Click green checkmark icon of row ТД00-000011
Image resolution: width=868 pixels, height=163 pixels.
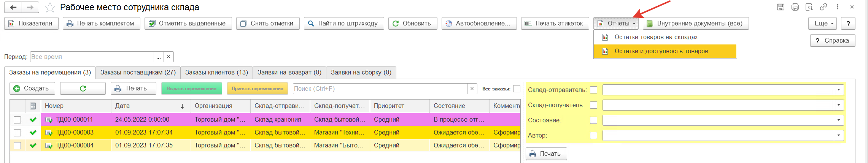pyautogui.click(x=33, y=120)
